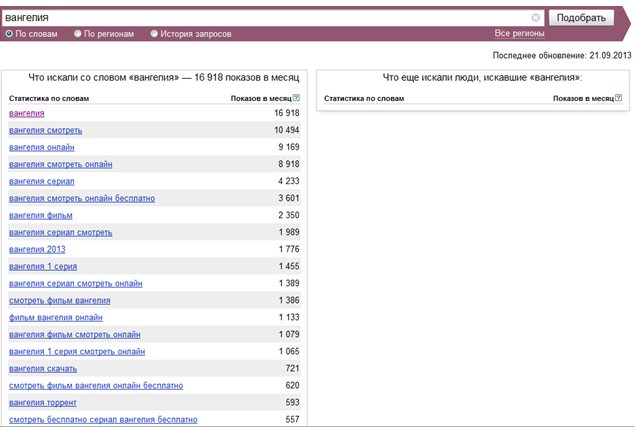Open the вангелия 1 серия link
This screenshot has width=635, height=429.
pos(43,267)
